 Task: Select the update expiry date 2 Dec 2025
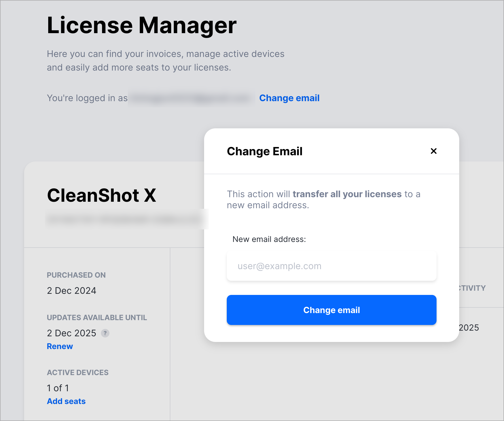pos(71,333)
